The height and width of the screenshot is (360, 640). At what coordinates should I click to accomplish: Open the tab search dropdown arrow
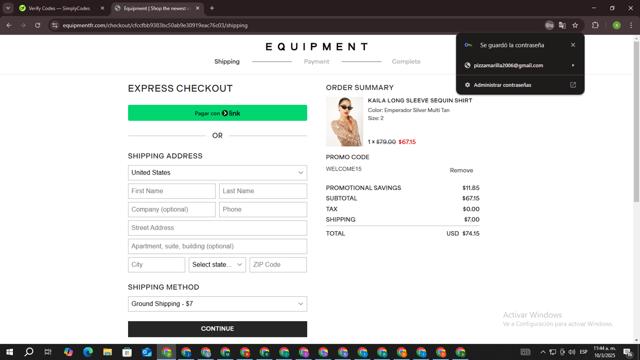[8, 8]
